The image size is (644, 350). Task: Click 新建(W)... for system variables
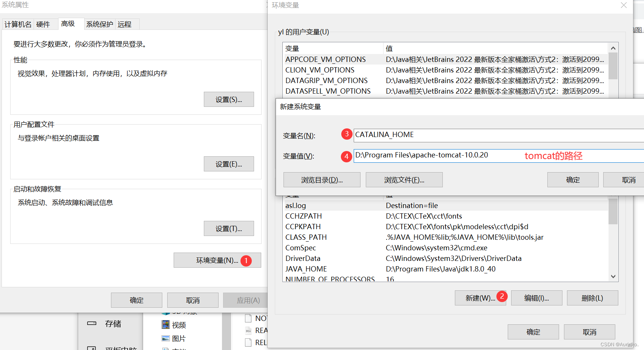pos(480,298)
